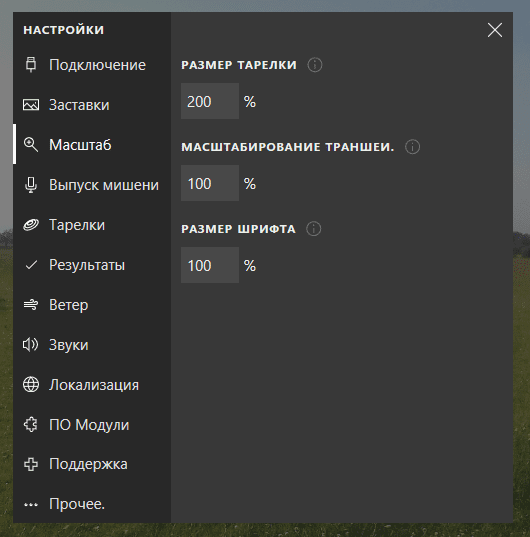Show info for Масштабирование траншеи
530x537 pixels.
(x=412, y=147)
